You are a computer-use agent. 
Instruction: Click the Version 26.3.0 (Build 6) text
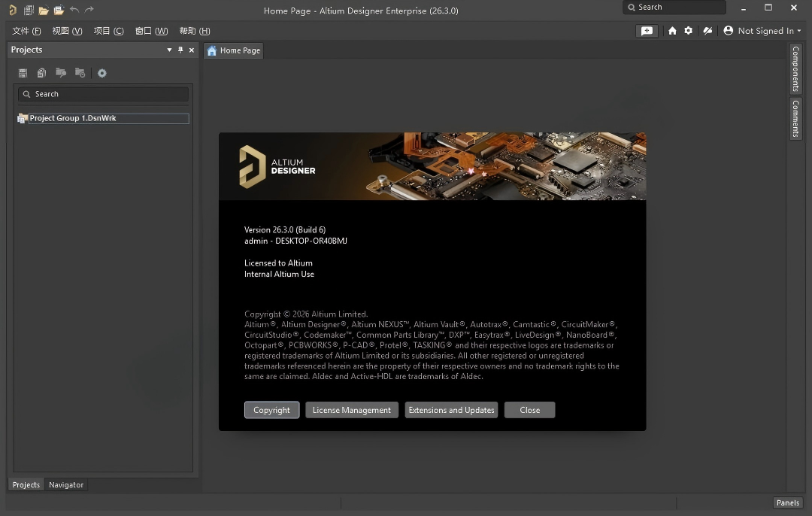[x=285, y=229]
